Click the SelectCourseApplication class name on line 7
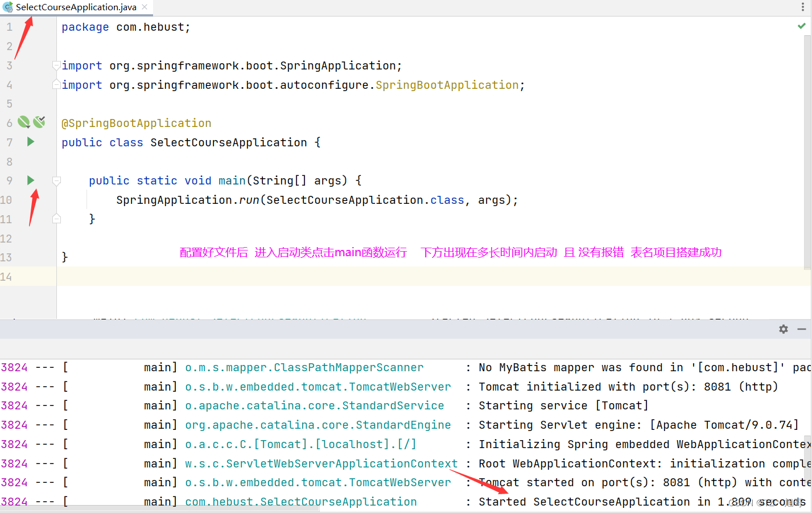Screen dimensions: 812x513 [x=229, y=142]
